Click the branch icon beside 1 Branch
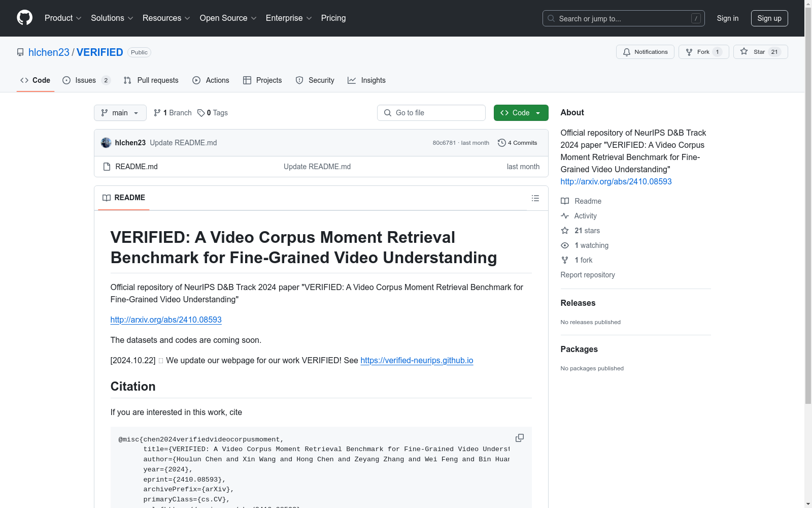The width and height of the screenshot is (812, 508). [157, 113]
